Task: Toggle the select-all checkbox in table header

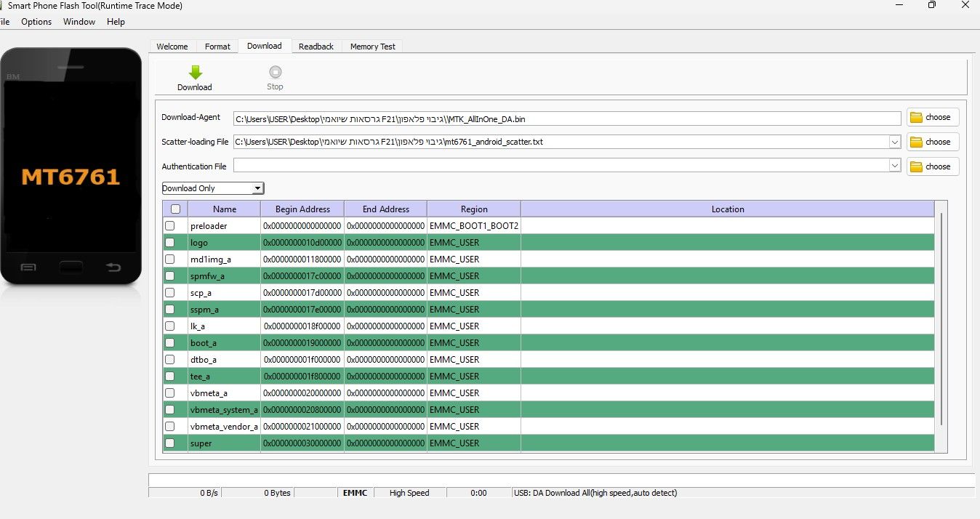Action: [x=175, y=209]
